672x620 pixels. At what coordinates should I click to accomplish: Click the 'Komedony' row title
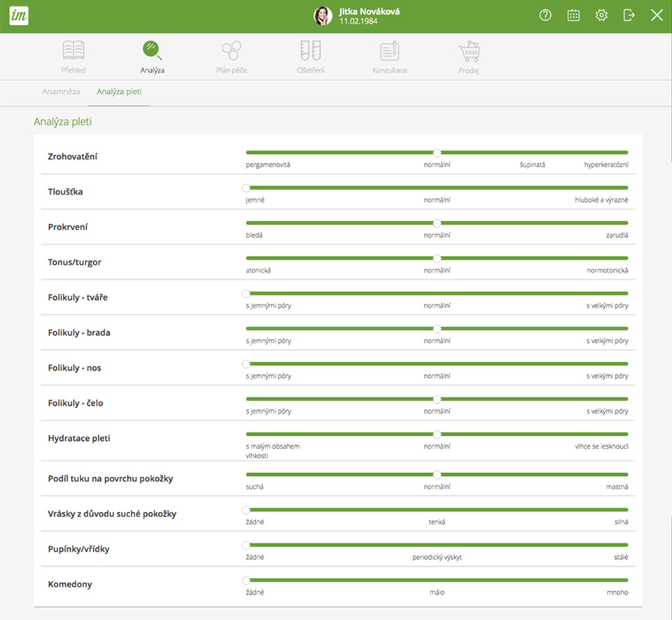point(70,584)
